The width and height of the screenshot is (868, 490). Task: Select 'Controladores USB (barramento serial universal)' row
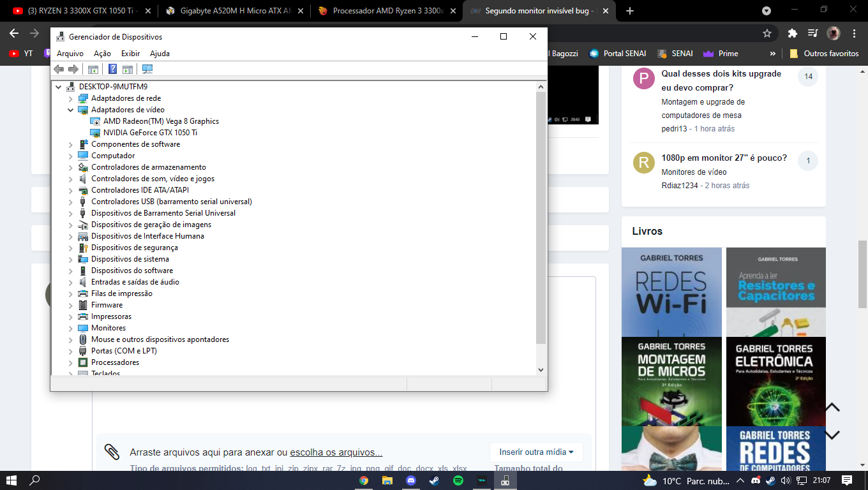click(171, 202)
